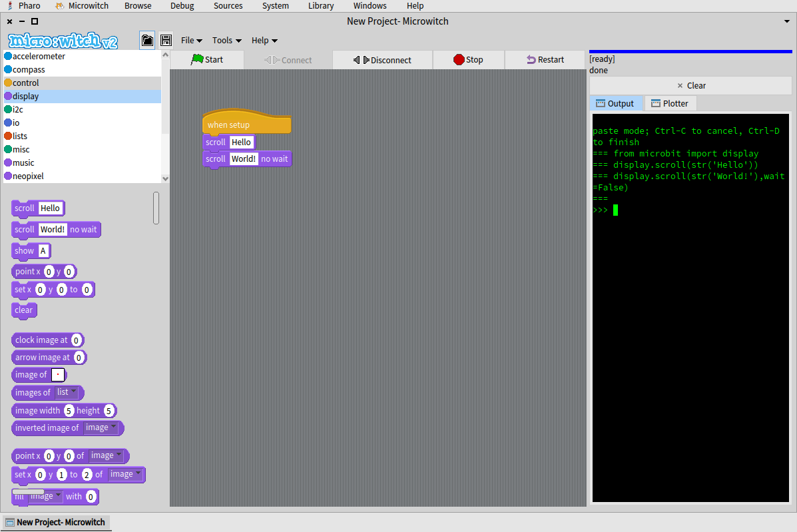Open the System menu

[276, 5]
